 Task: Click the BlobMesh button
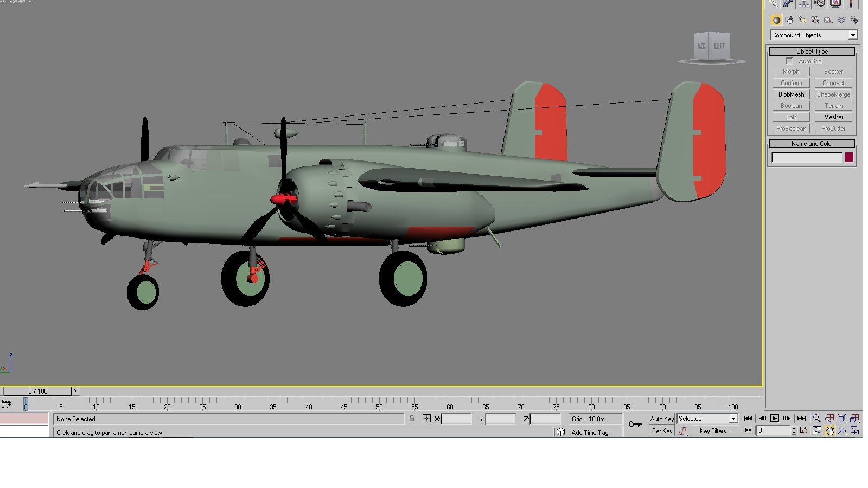(x=791, y=94)
